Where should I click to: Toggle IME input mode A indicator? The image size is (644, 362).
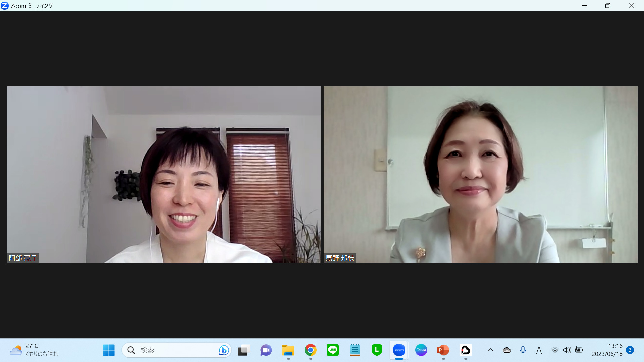pos(539,350)
